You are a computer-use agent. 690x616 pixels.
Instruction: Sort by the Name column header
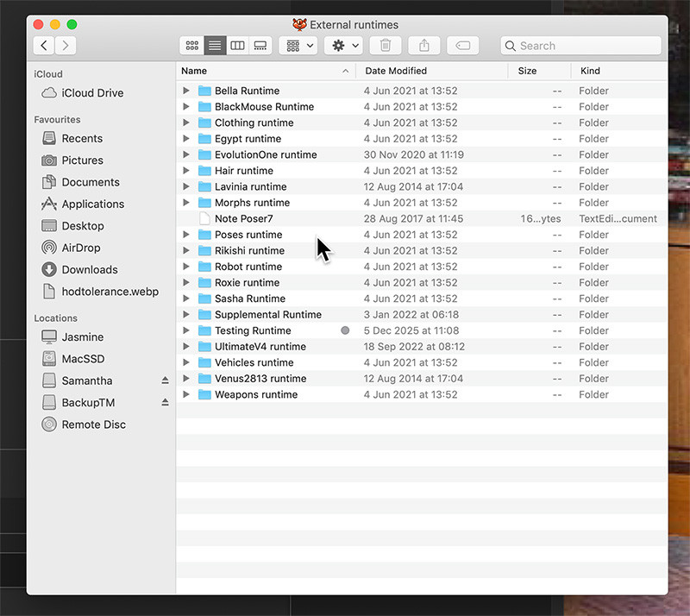pyautogui.click(x=266, y=71)
